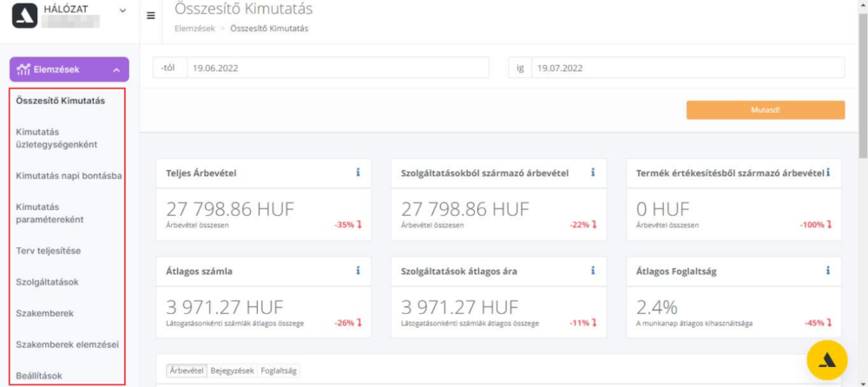Expand the HÁLÓZAT network dropdown chevron
Image resolution: width=868 pixels, height=387 pixels.
[122, 10]
